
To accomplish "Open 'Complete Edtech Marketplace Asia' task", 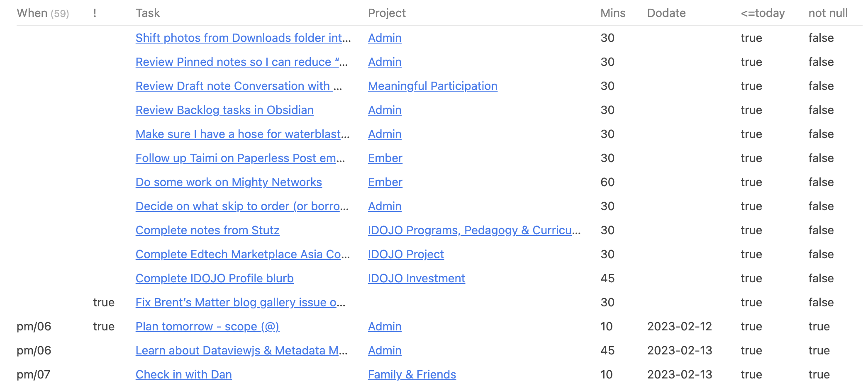I will coord(243,254).
